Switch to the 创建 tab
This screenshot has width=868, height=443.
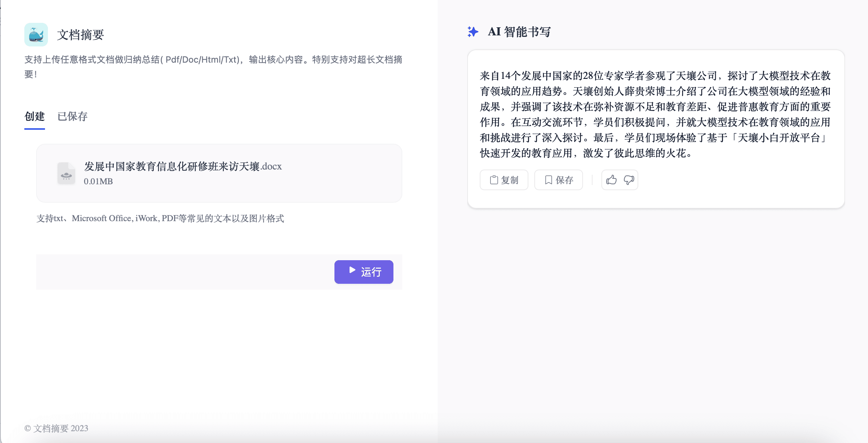point(34,116)
